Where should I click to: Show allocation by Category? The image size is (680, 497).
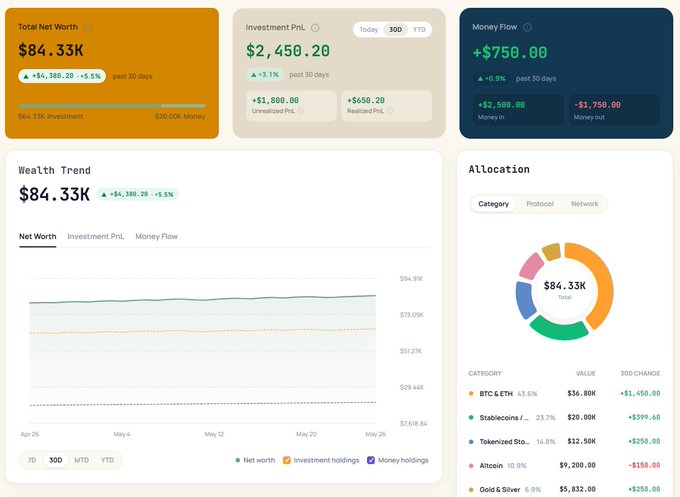(x=494, y=204)
